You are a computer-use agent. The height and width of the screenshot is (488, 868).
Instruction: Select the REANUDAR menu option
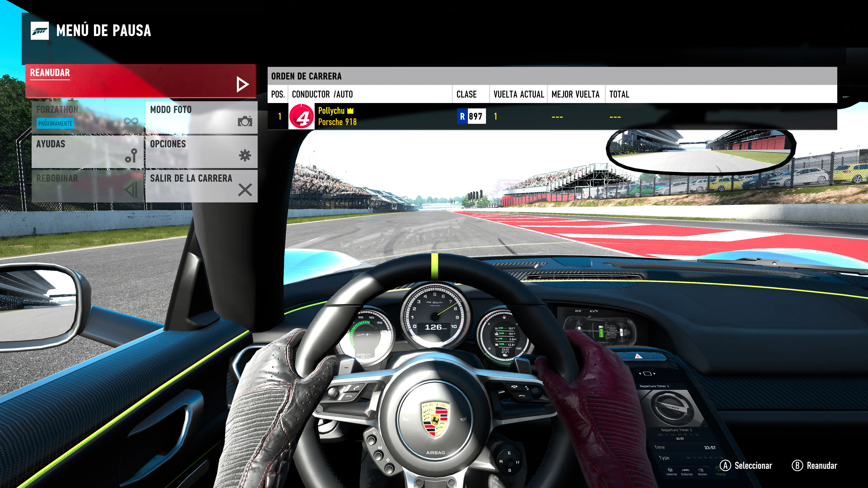pos(141,81)
